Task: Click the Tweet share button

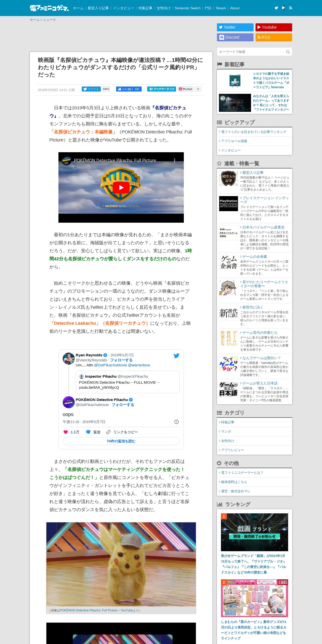Action: pos(91,89)
